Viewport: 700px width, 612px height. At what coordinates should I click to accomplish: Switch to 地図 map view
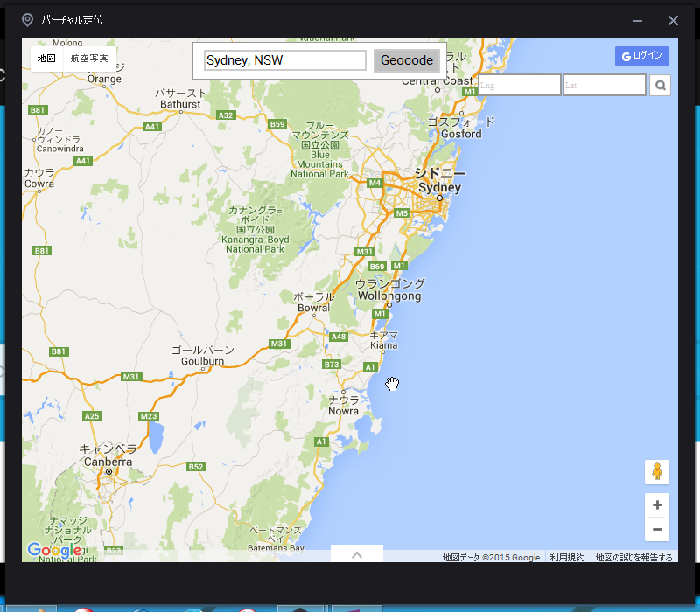pyautogui.click(x=46, y=59)
